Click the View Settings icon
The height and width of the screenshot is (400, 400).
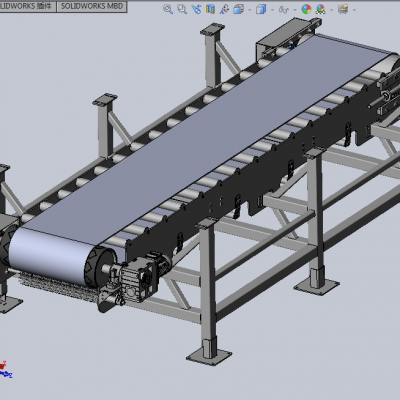click(x=343, y=9)
